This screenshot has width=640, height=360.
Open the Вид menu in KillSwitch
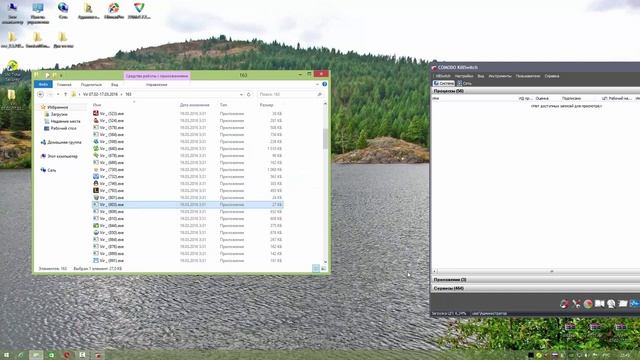(x=481, y=76)
